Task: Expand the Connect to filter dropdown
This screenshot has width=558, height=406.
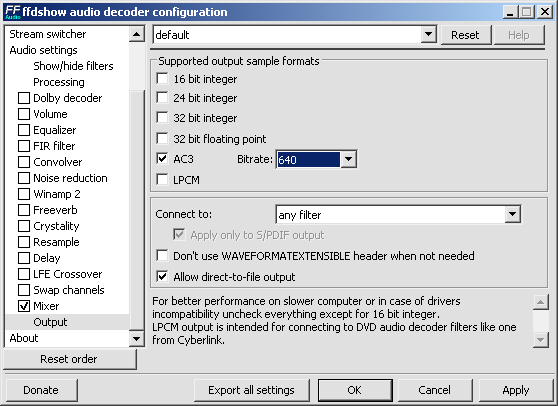Action: click(512, 214)
